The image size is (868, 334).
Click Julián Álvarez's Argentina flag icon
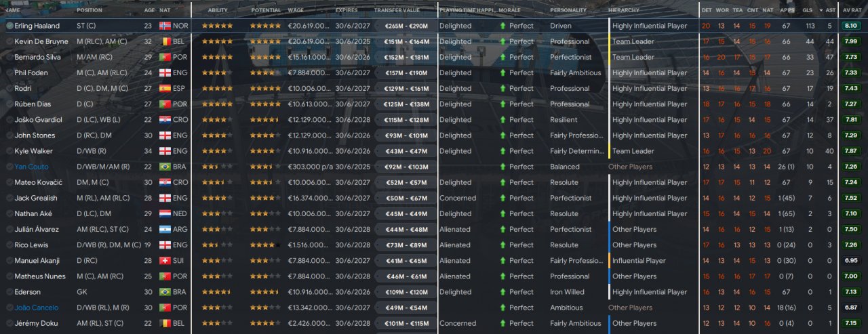[x=165, y=229]
